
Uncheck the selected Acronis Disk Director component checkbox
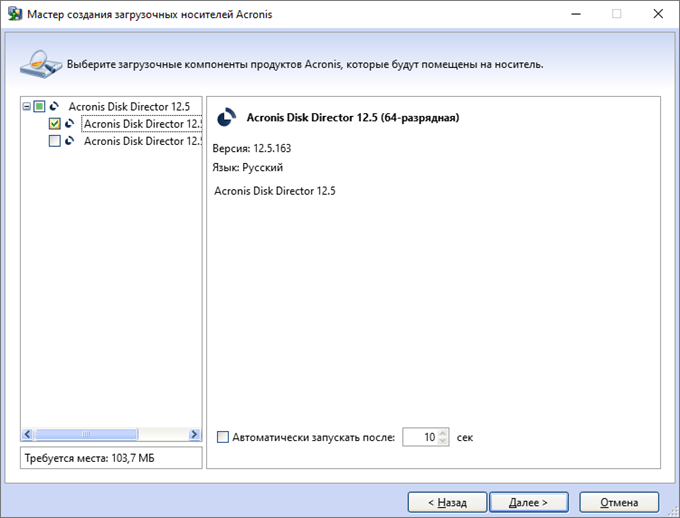coord(55,124)
